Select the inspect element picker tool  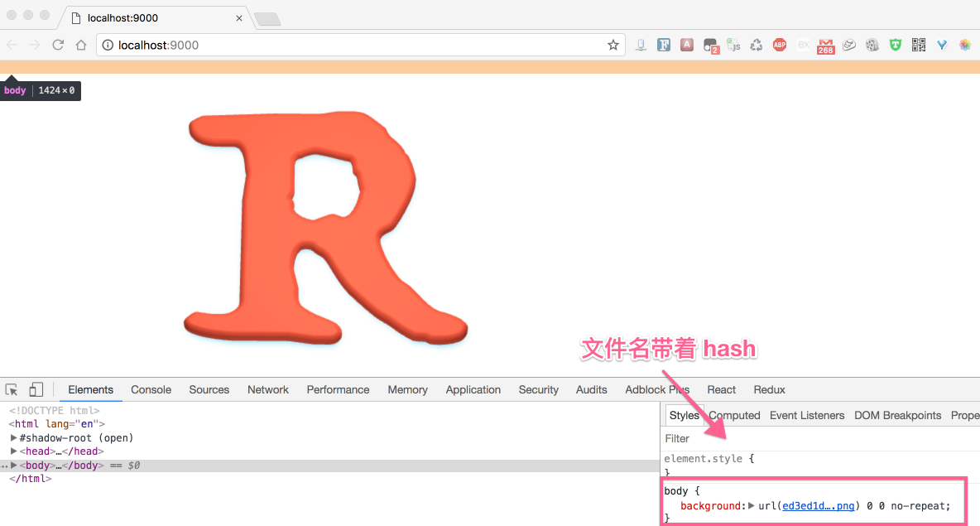click(12, 389)
